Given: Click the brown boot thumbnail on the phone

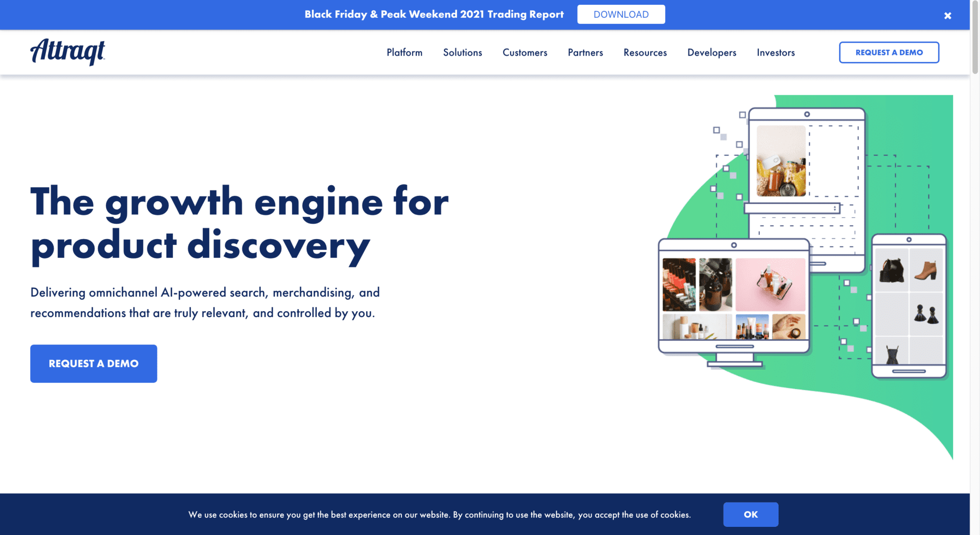Looking at the screenshot, I should [x=926, y=270].
